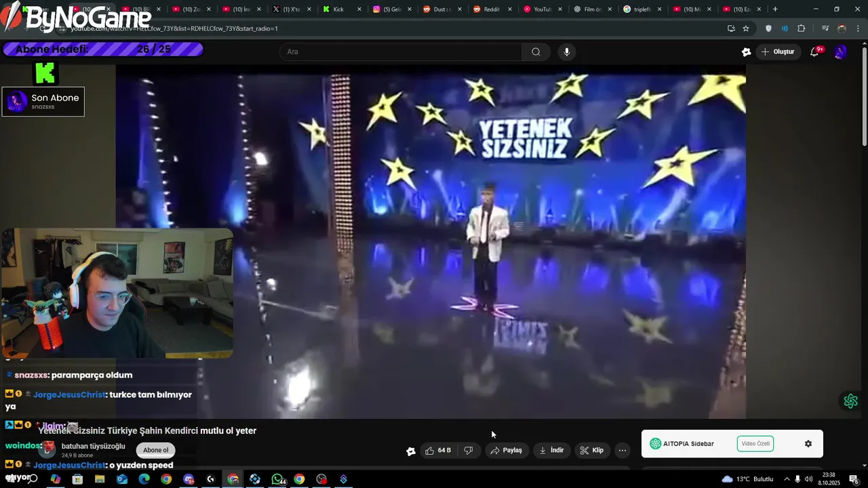Open the more actions ellipsis menu
This screenshot has width=868, height=488.
623,450
